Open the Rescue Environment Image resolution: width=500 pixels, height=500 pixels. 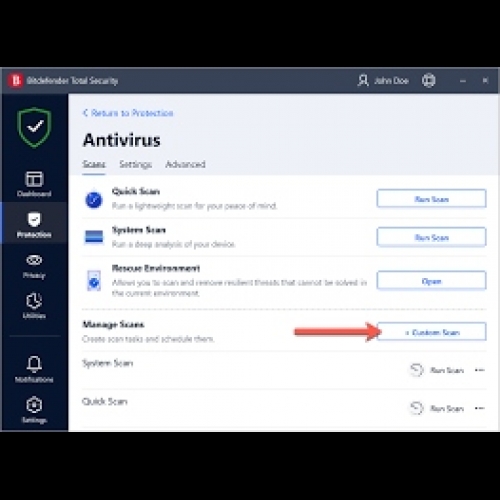(431, 281)
